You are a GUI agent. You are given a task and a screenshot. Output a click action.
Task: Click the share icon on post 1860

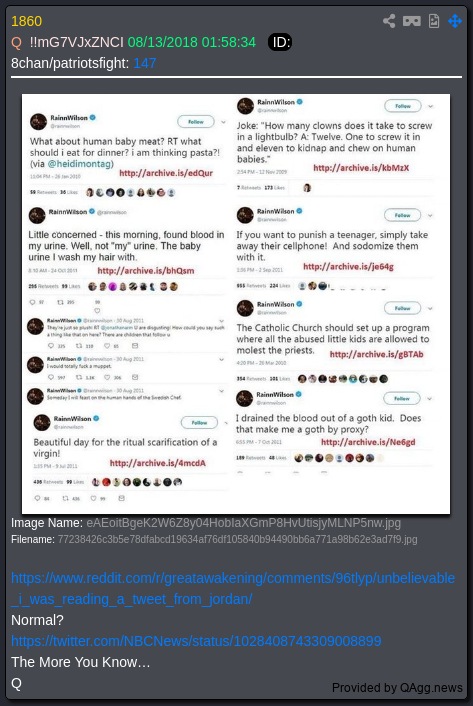click(389, 21)
